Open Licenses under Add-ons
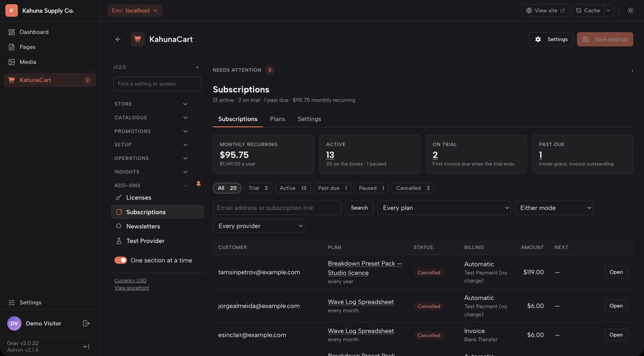Screen dimensions: 644x356 pos(157,198)
